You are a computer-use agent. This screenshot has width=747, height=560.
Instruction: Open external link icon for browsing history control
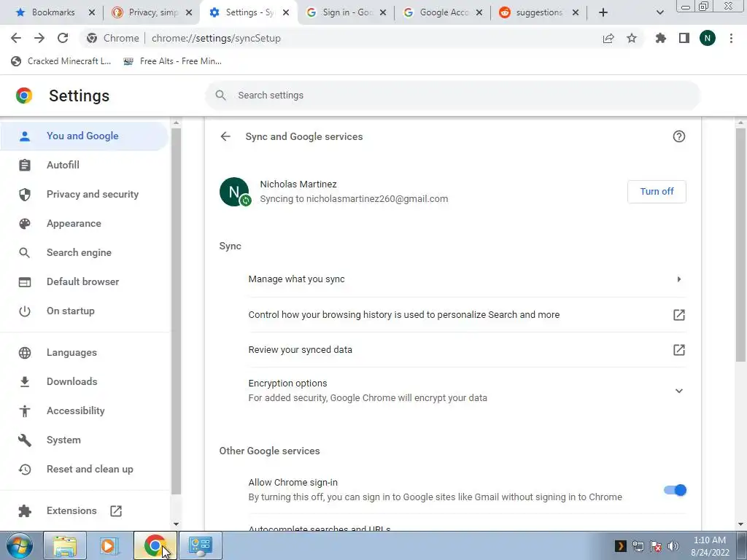[679, 315]
